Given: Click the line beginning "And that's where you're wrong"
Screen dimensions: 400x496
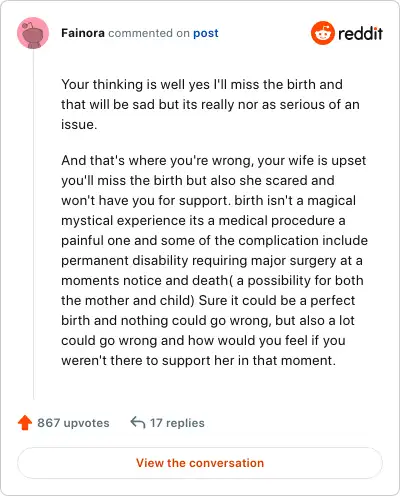Looking at the screenshot, I should pyautogui.click(x=214, y=160).
